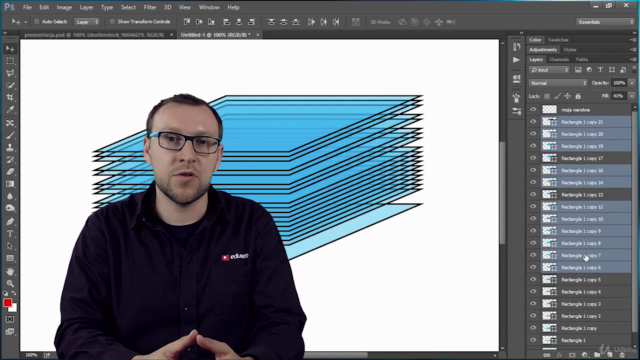Select the Horizontal Type tool
The image size is (640, 360).
click(10, 234)
